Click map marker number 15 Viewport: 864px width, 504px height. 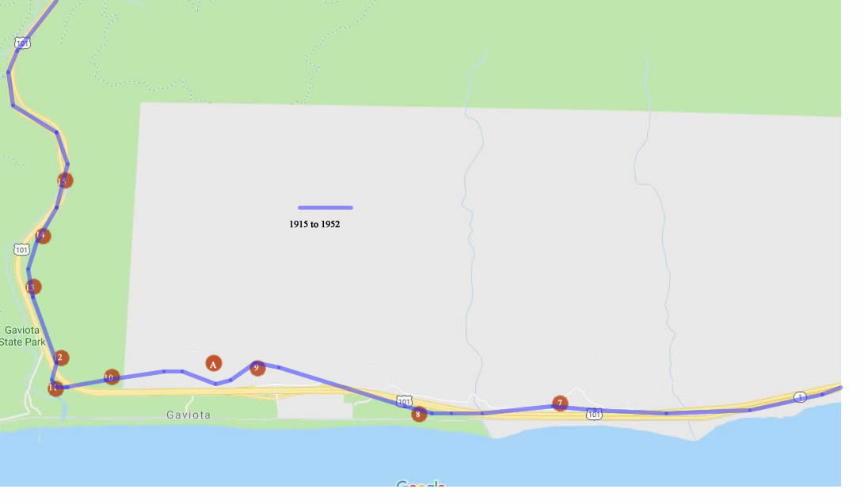(x=64, y=180)
